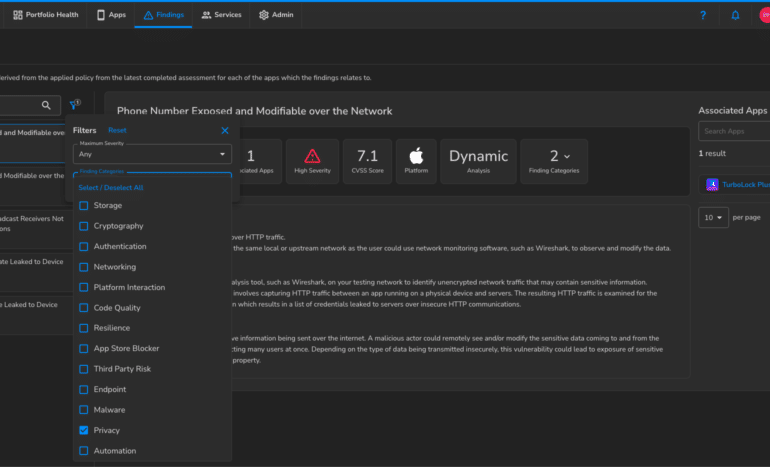The image size is (770, 467).
Task: Switch to the Portfolio Health tab
Action: coord(44,15)
